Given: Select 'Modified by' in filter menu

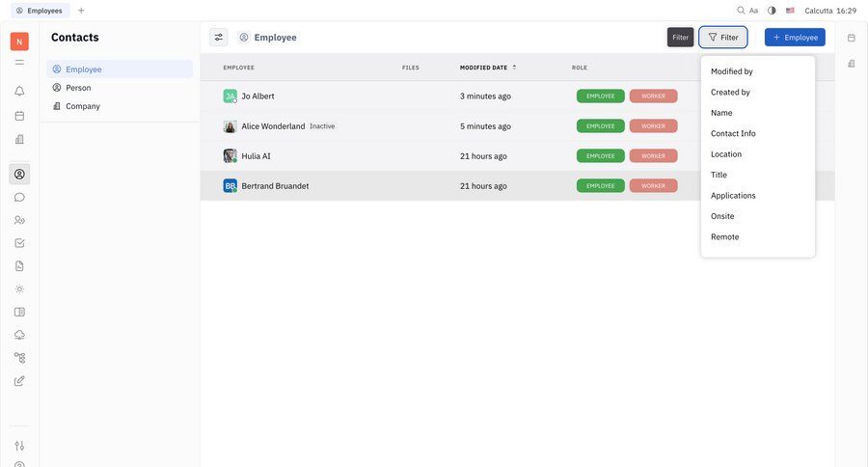Looking at the screenshot, I should 732,71.
